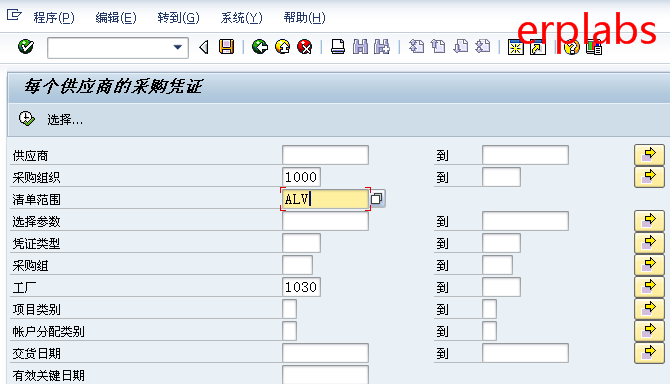Click the 有效关键日期 input field
The height and width of the screenshot is (384, 670).
(325, 375)
